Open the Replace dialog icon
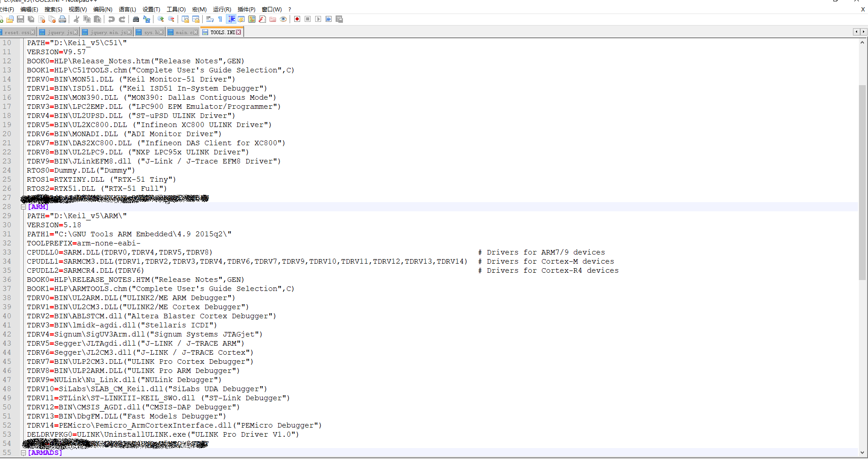Image resolution: width=868 pixels, height=459 pixels. (x=147, y=19)
